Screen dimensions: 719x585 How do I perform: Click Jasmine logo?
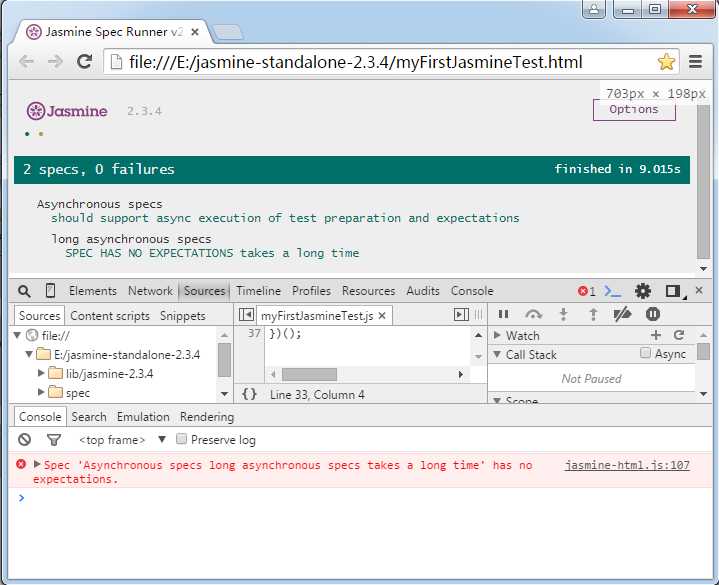[x=67, y=111]
